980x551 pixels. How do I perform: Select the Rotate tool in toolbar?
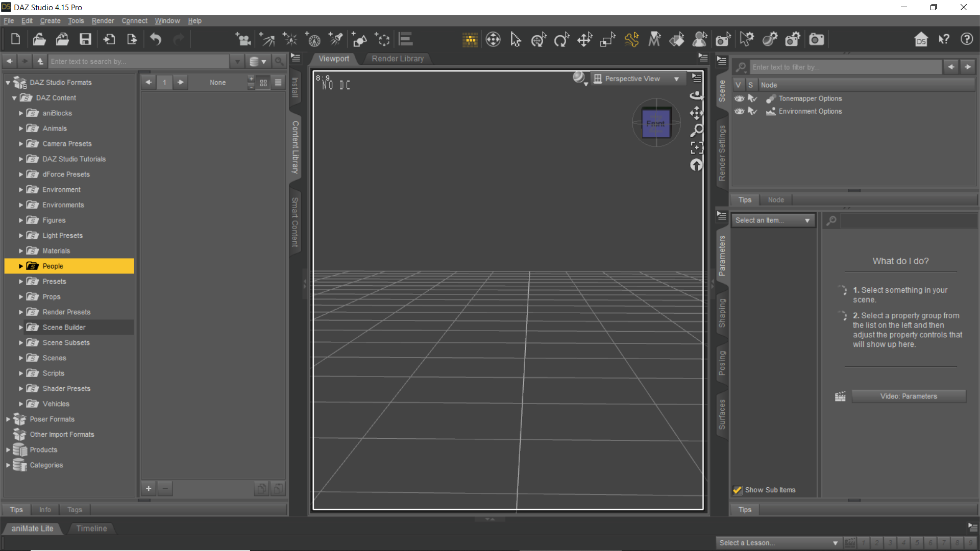[x=561, y=39]
